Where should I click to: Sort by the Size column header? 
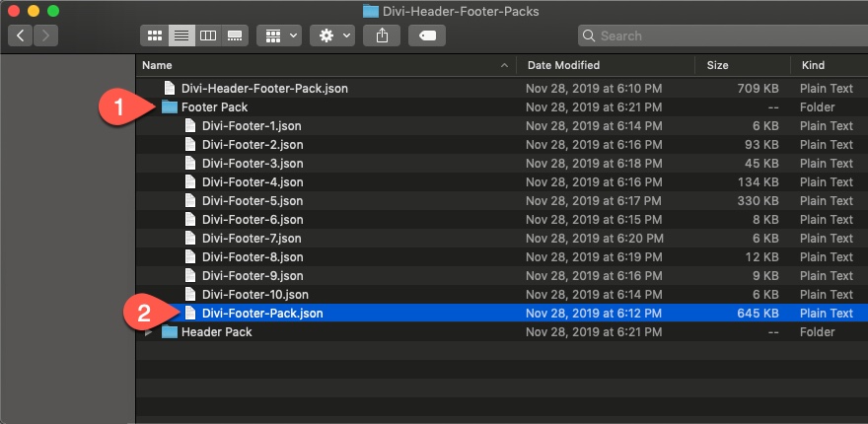(743, 65)
